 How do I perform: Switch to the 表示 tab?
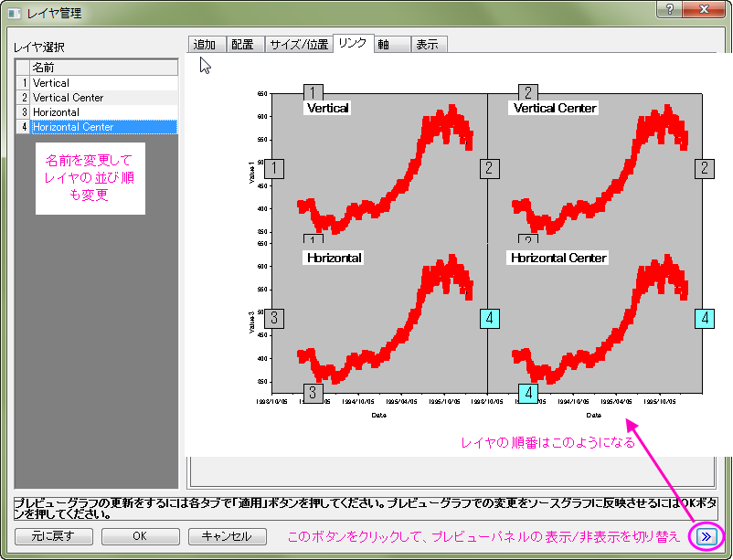430,45
